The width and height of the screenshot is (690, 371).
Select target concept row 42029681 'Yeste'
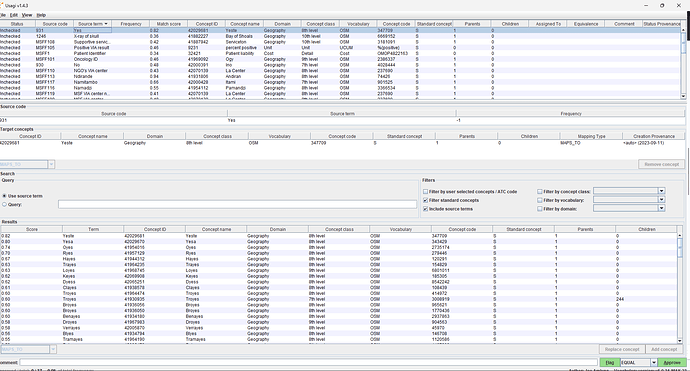342,143
